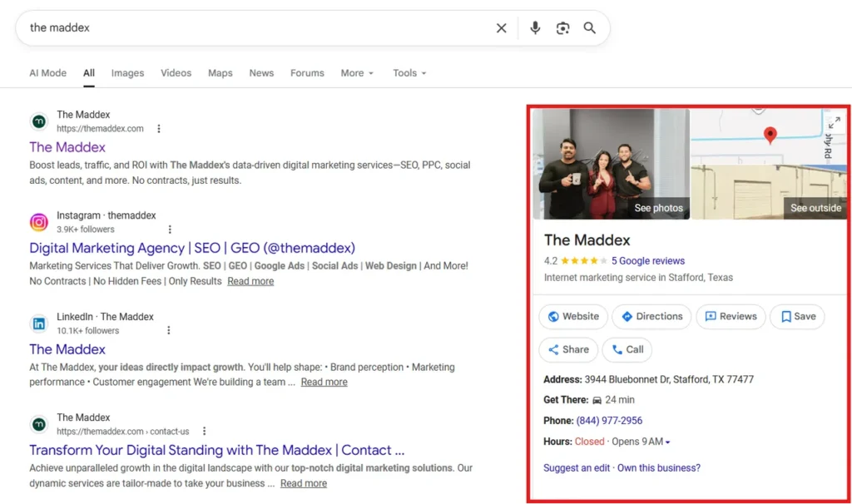Viewport: 852px width, 504px height.
Task: Click the Website button in panel
Action: (x=573, y=317)
